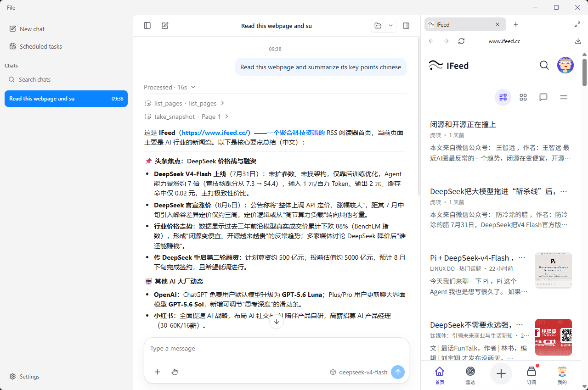Go forward in the browser panel
588x390 pixels.
point(446,41)
